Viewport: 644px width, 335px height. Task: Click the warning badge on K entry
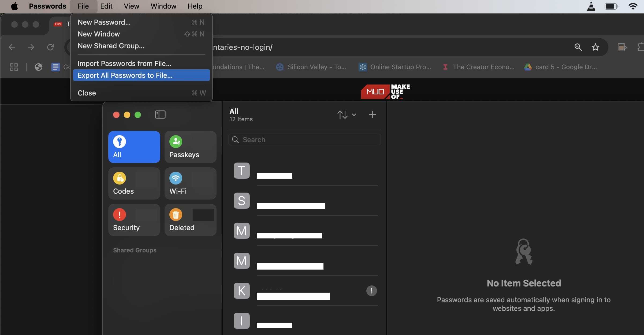click(371, 290)
